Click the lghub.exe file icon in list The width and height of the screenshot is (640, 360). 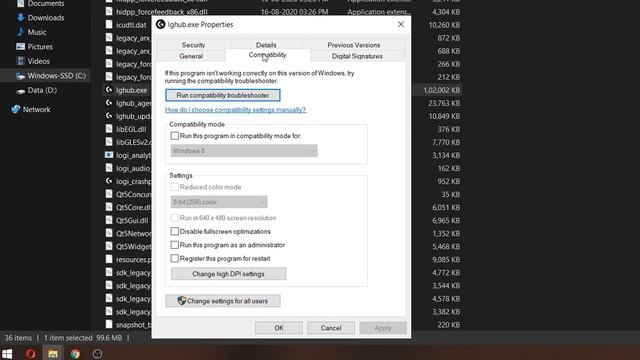[x=109, y=90]
